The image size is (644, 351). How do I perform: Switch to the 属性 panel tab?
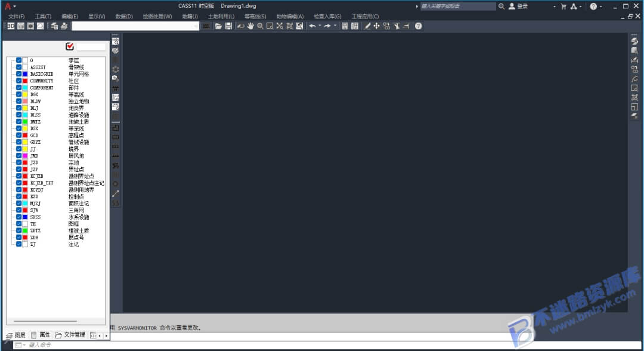[41, 335]
